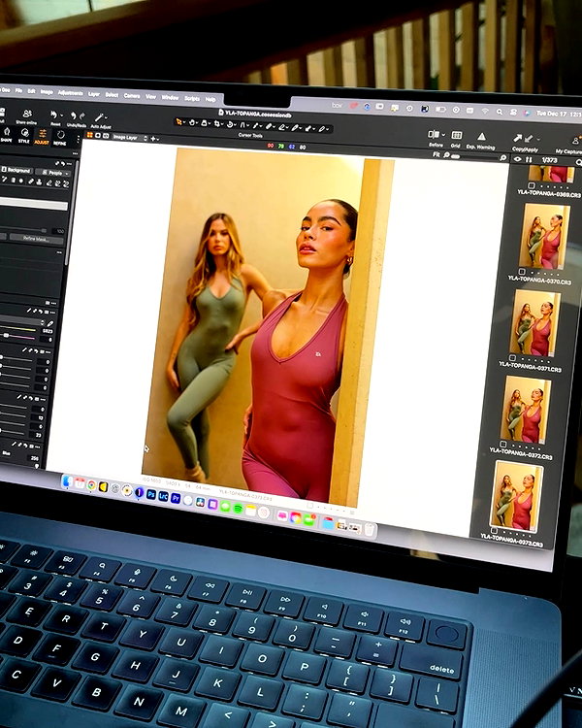The height and width of the screenshot is (728, 582).
Task: Click the Refine Mask button
Action: (36, 239)
